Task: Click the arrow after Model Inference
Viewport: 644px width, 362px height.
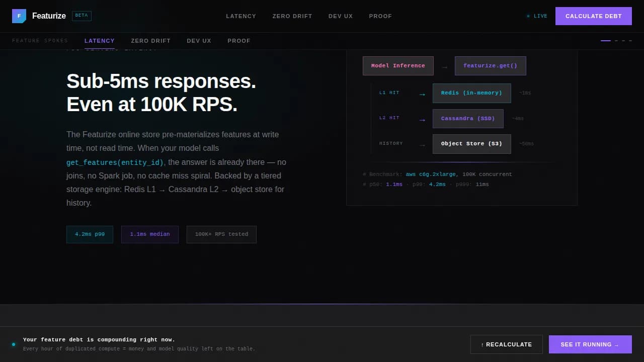Action: click(444, 67)
